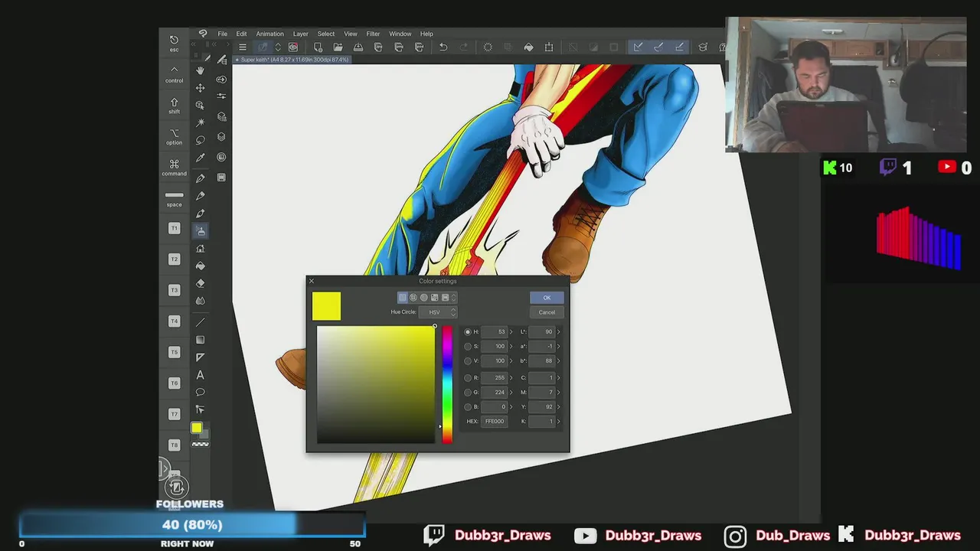Image resolution: width=980 pixels, height=551 pixels.
Task: Select the Fill bucket tool in the tool palette
Action: 201,266
